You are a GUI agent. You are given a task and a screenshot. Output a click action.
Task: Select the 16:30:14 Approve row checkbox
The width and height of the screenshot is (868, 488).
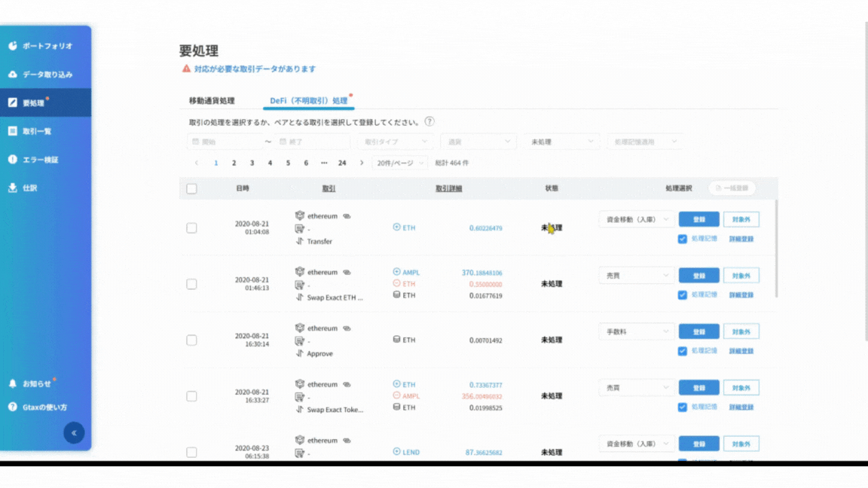(x=191, y=340)
